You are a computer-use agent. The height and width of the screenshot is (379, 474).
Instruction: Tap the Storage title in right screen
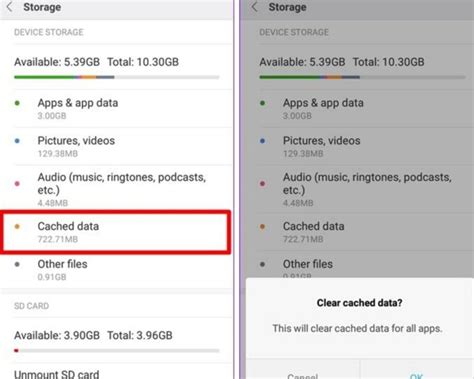287,7
